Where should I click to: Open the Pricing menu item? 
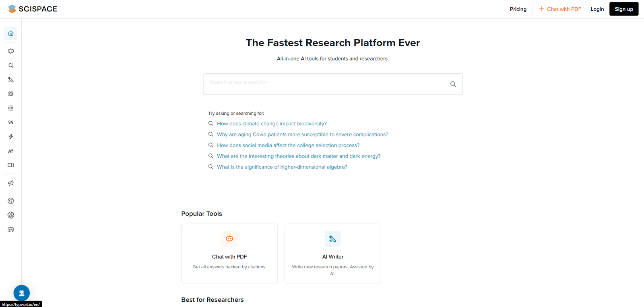click(518, 9)
